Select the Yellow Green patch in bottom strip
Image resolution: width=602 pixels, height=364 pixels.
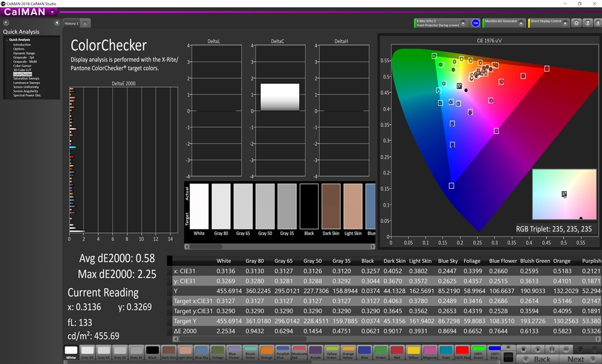coord(332,352)
